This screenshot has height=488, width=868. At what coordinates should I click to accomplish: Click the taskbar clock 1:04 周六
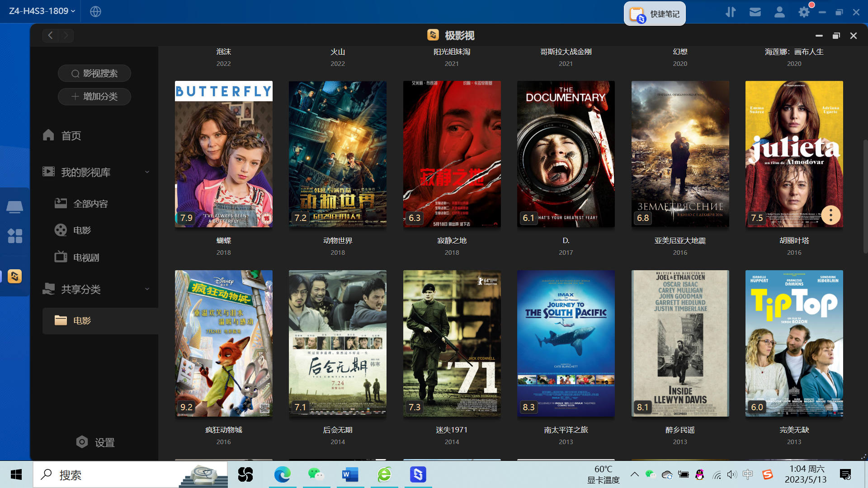click(806, 474)
